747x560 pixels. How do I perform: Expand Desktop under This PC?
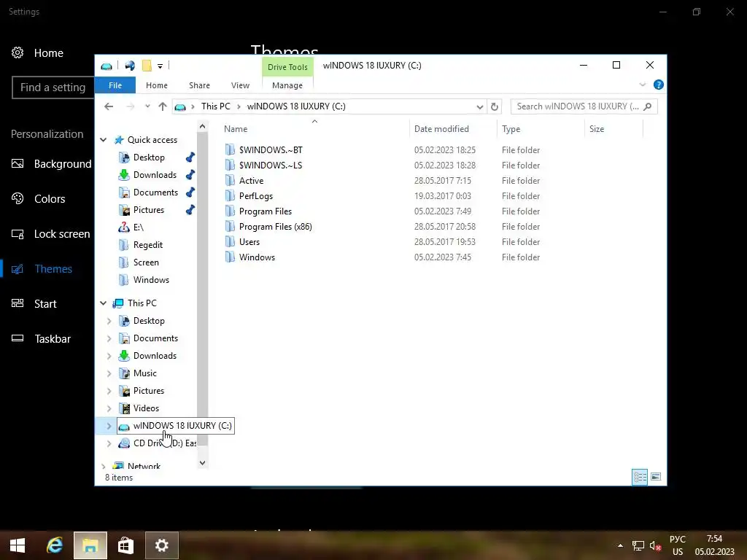click(x=109, y=321)
